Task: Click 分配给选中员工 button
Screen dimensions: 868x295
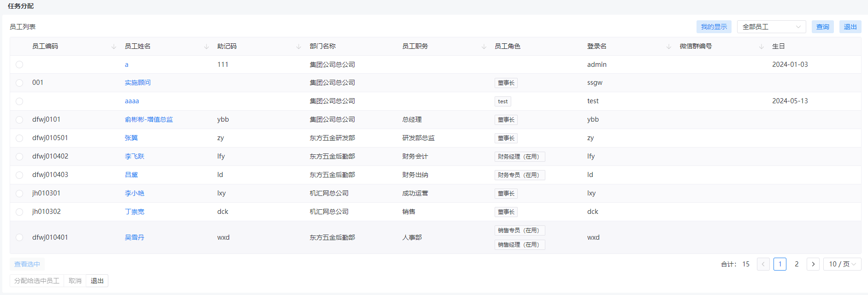Action: (x=37, y=281)
